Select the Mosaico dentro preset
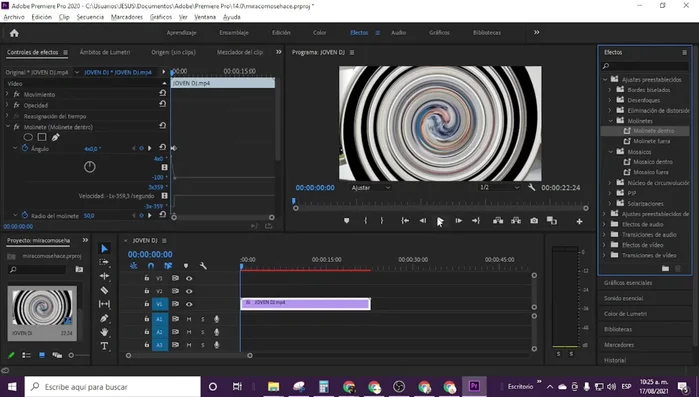 [x=653, y=162]
